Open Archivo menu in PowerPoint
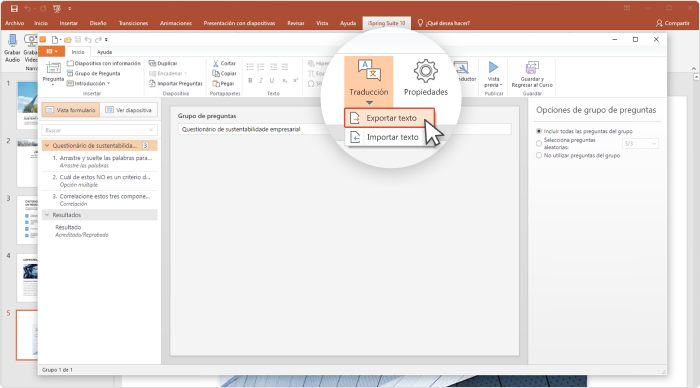The width and height of the screenshot is (700, 388). pos(15,23)
